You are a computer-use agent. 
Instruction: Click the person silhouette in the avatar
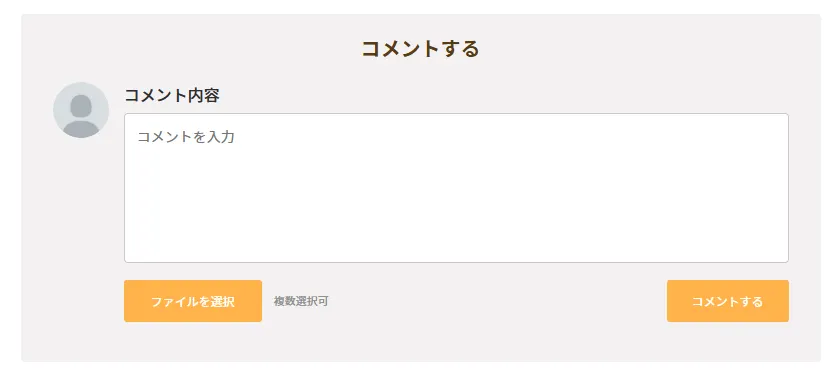pos(81,116)
